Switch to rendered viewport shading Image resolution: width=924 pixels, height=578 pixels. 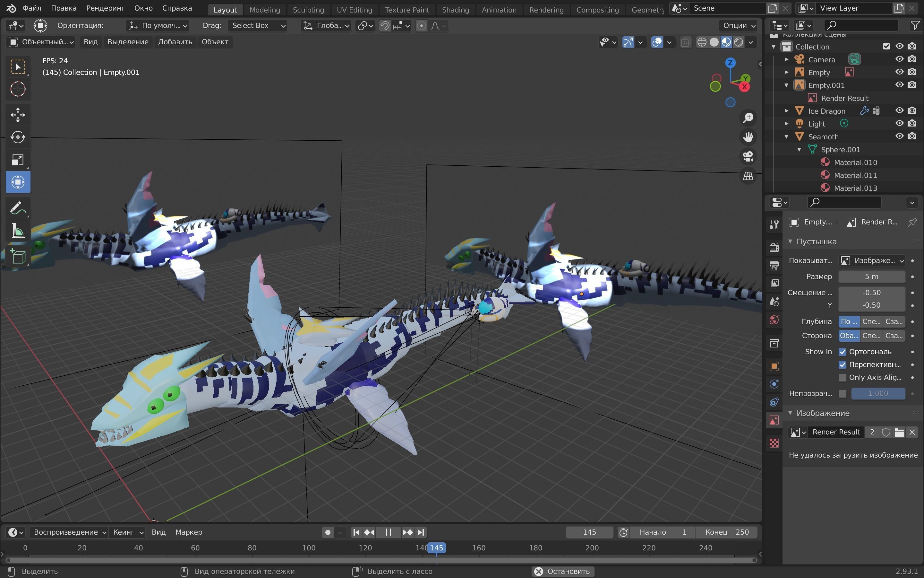739,42
